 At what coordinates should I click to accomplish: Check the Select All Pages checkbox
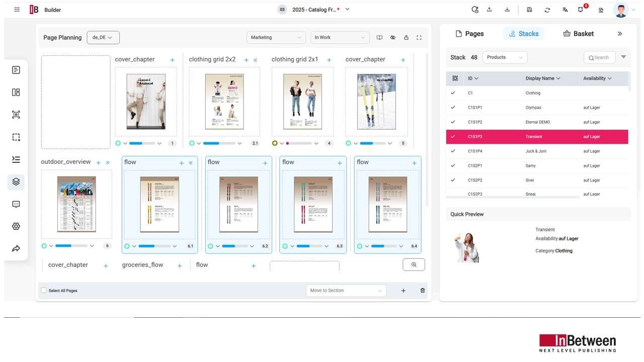click(x=44, y=291)
